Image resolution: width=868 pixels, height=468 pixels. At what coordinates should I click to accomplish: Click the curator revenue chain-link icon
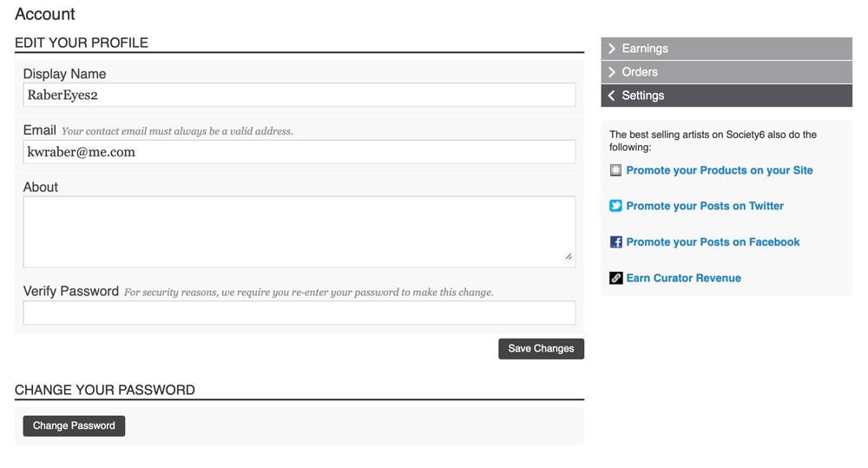coord(615,278)
